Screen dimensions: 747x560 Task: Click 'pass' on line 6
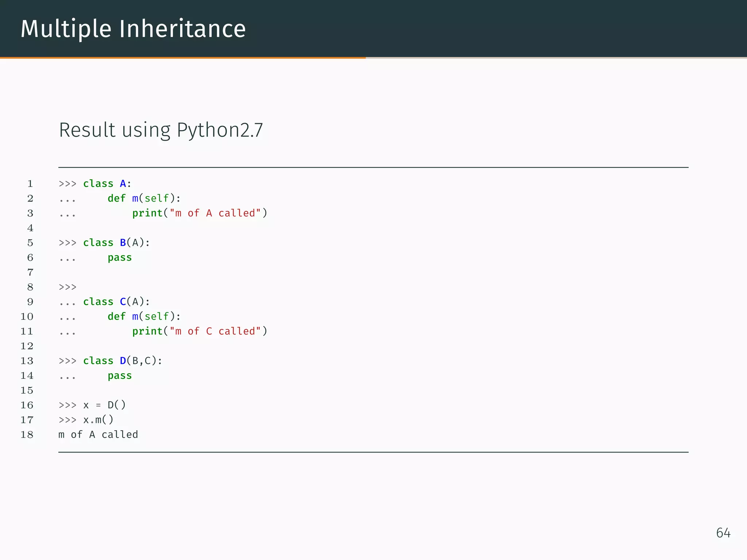[120, 258]
